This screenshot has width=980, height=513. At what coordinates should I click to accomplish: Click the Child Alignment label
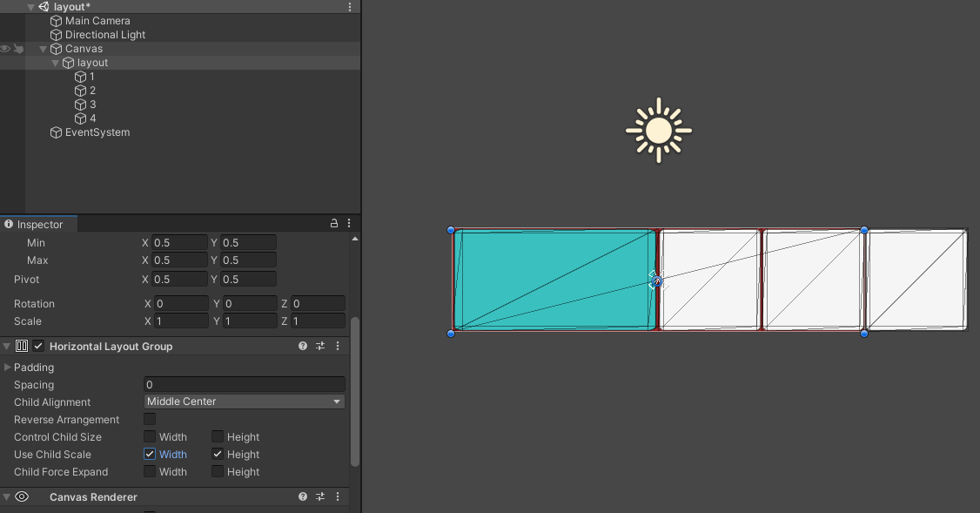52,402
